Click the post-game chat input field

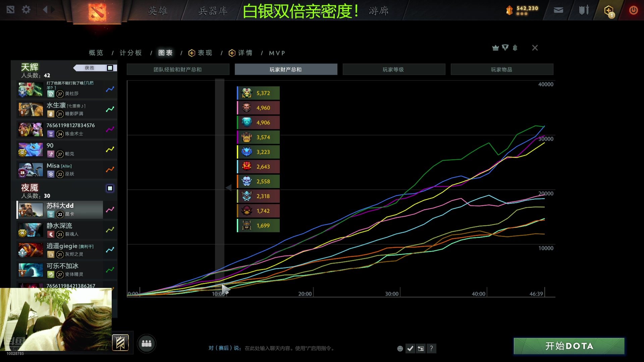click(x=290, y=348)
